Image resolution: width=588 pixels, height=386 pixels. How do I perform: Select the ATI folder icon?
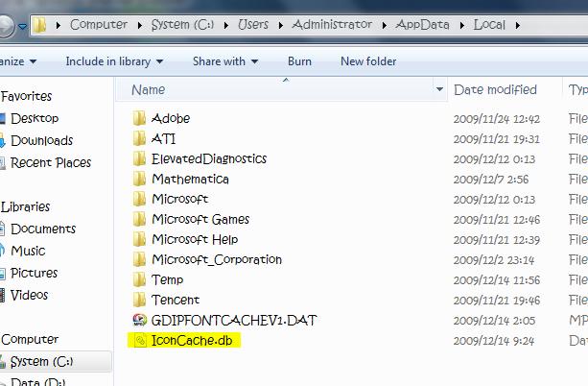click(x=139, y=138)
